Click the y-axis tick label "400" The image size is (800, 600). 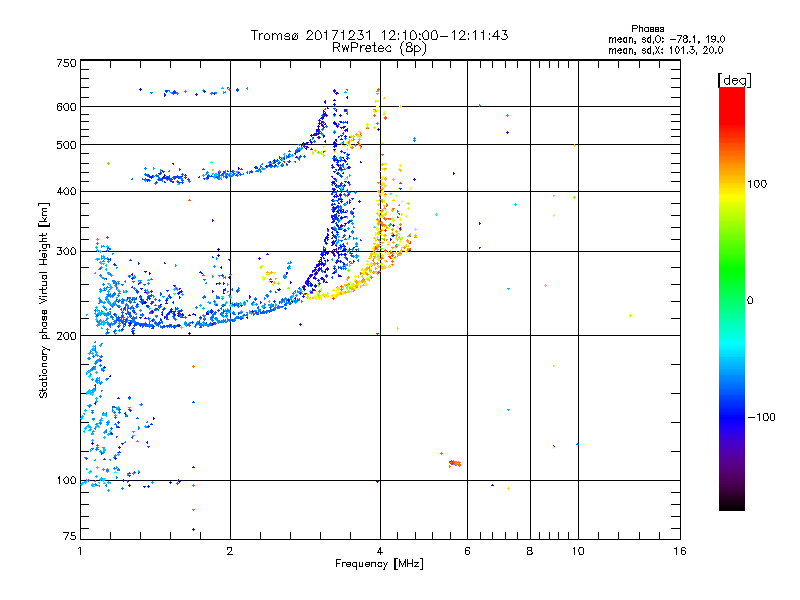click(66, 192)
